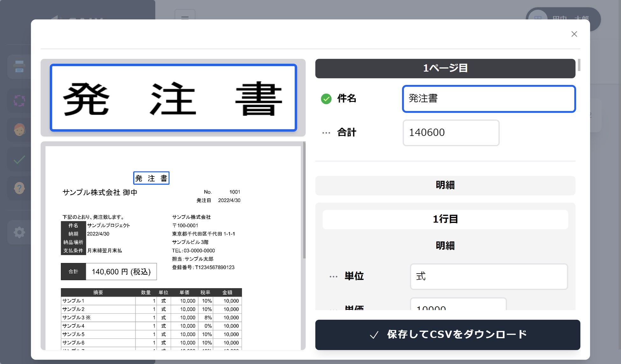Click the 単位 field containing 式
This screenshot has height=364, width=621.
click(489, 276)
